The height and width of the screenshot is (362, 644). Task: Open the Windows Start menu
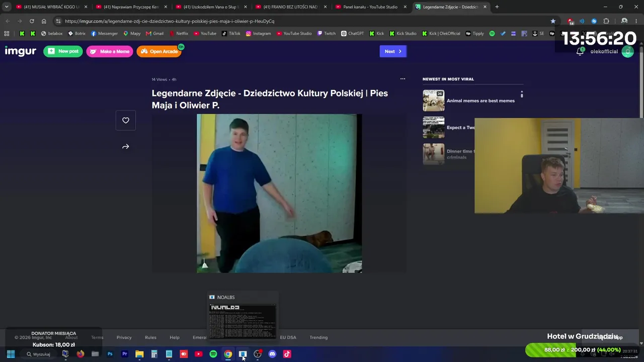pos(11,354)
